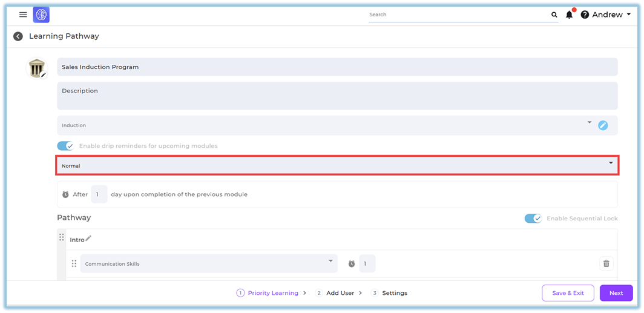
Task: Open the hamburger navigation menu
Action: tap(23, 15)
